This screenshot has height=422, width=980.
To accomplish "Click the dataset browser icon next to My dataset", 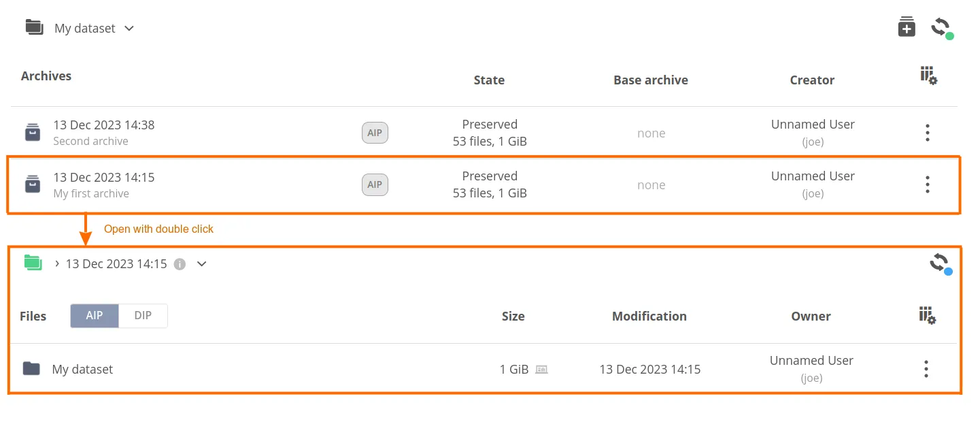I will click(35, 28).
